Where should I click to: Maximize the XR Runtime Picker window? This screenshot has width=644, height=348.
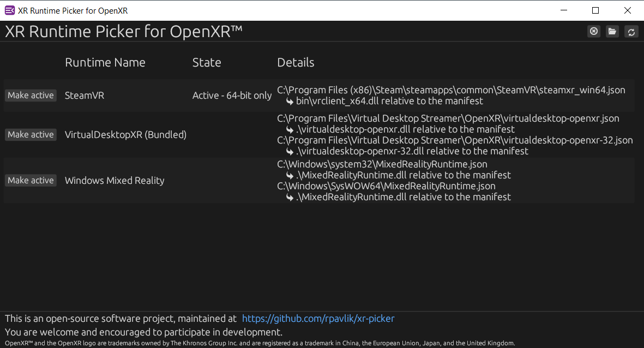595,10
